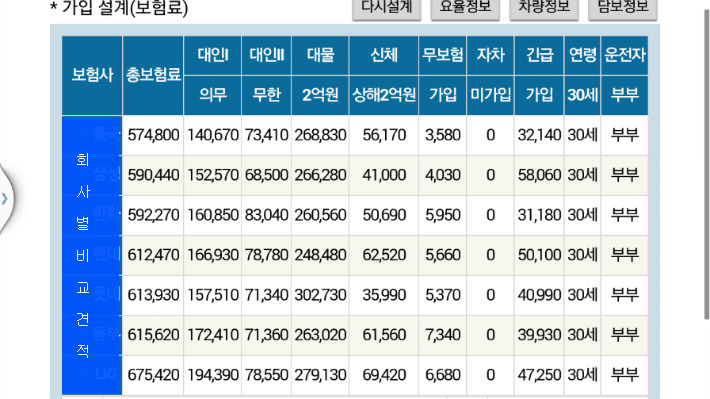The width and height of the screenshot is (710, 399).
Task: Expand the side panel chevron arrow
Action: pyautogui.click(x=5, y=198)
